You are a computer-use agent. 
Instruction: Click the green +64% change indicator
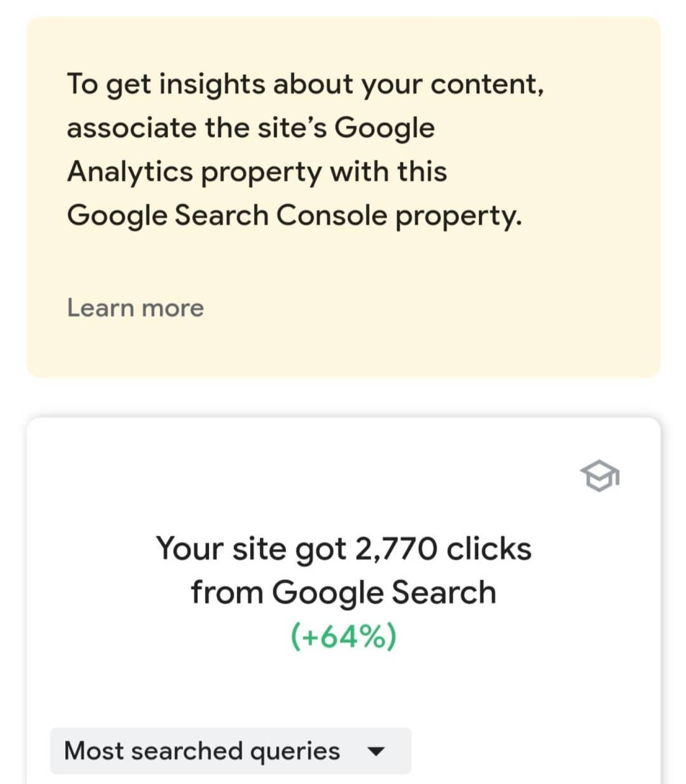pos(343,636)
